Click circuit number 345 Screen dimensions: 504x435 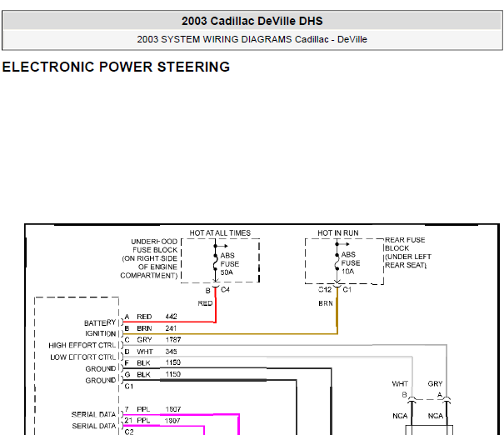pyautogui.click(x=171, y=352)
